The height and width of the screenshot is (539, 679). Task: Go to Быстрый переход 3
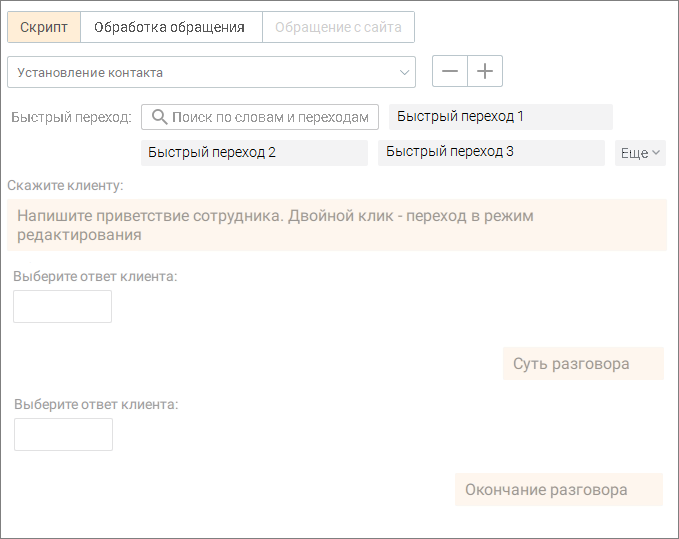491,153
